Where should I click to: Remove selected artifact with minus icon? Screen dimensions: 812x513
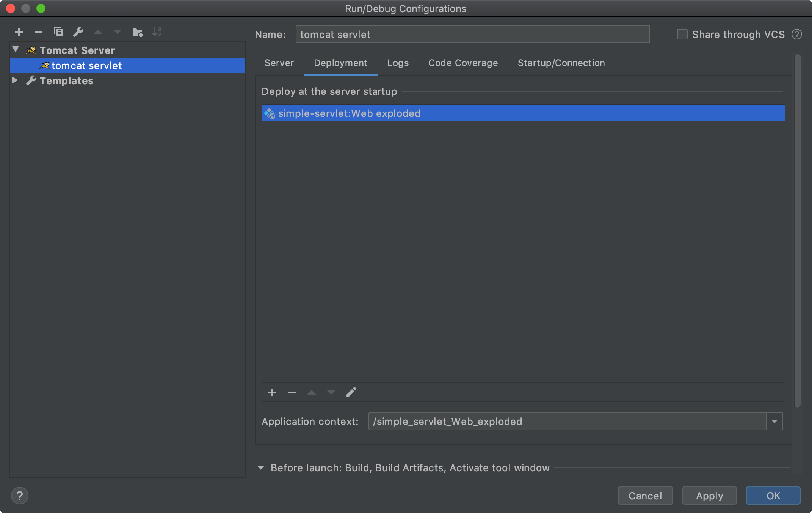click(292, 392)
